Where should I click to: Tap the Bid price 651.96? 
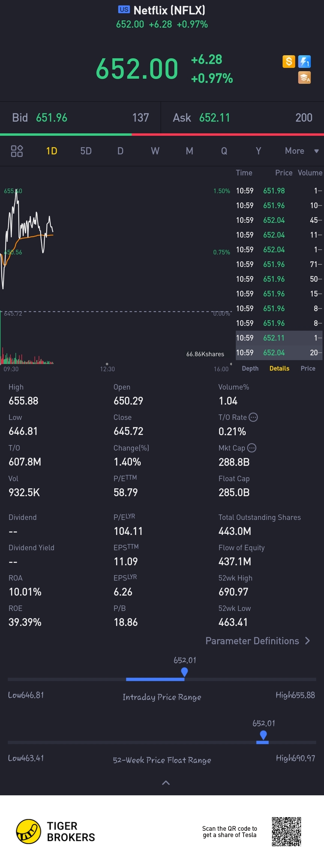coord(52,118)
